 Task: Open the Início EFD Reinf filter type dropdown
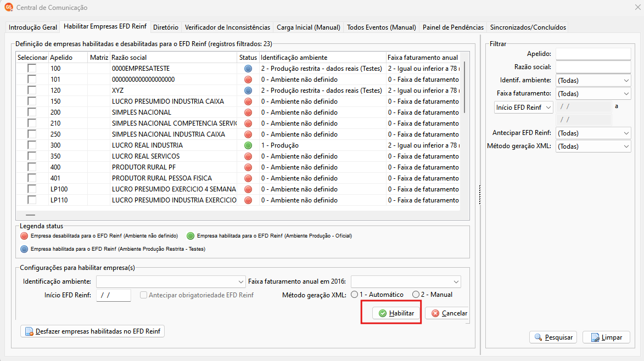tap(524, 108)
